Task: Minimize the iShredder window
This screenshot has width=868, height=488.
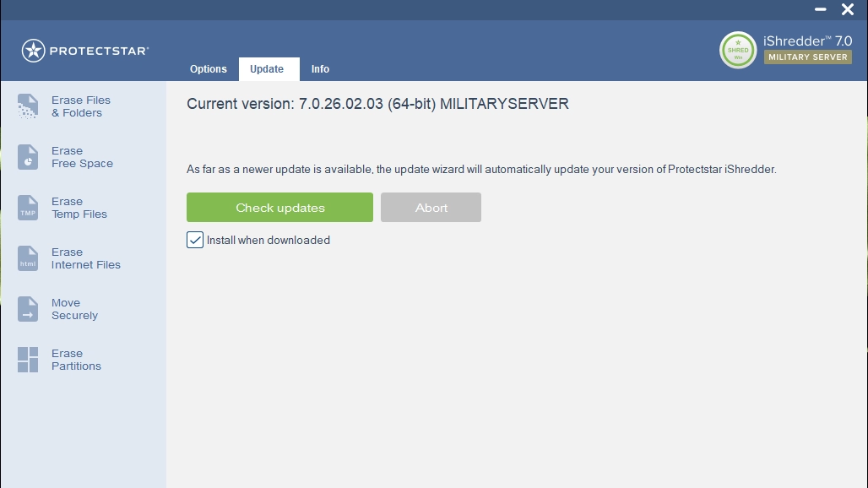Action: (x=820, y=10)
